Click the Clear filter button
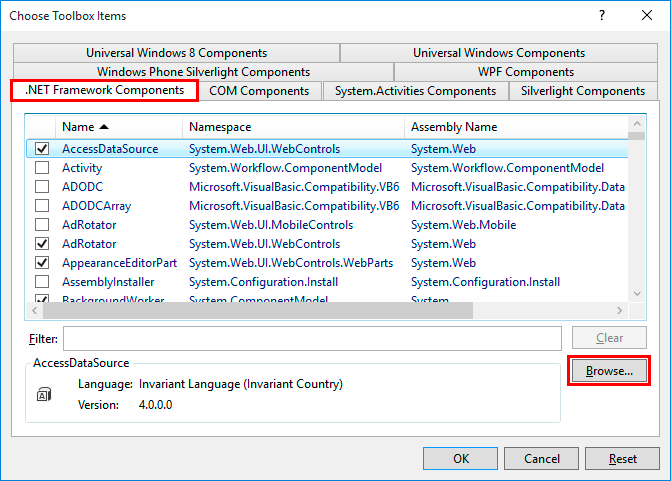Screen dimensions: 671x481 coord(609,338)
